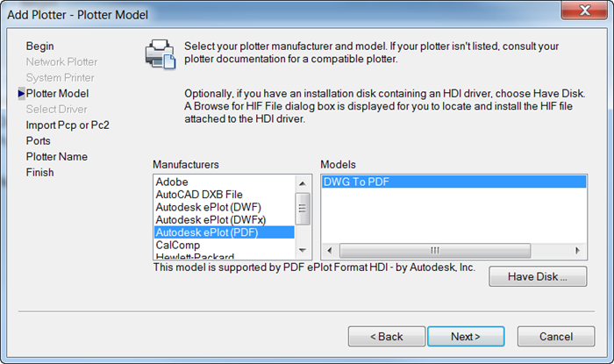
Task: Go to the Next wizard page
Action: [x=466, y=337]
